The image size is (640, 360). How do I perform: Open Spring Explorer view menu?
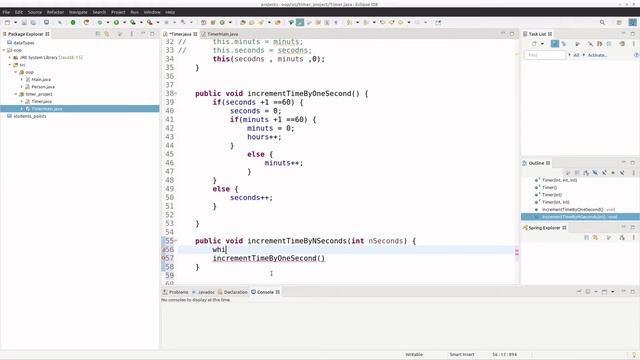tap(633, 238)
